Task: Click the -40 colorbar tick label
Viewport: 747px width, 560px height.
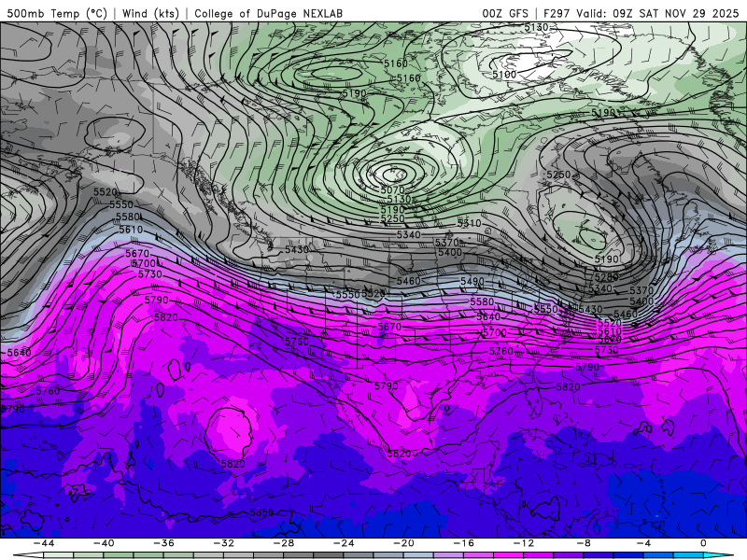Action: 104,543
